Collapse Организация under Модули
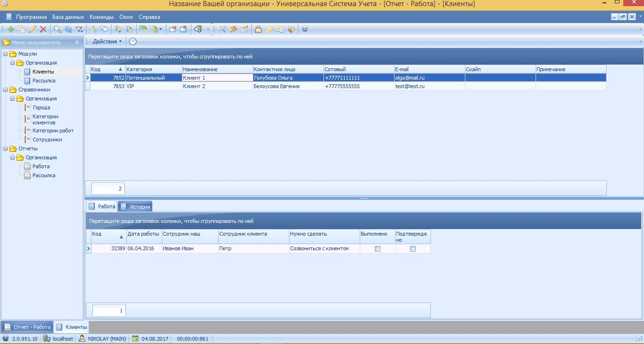 pyautogui.click(x=13, y=63)
